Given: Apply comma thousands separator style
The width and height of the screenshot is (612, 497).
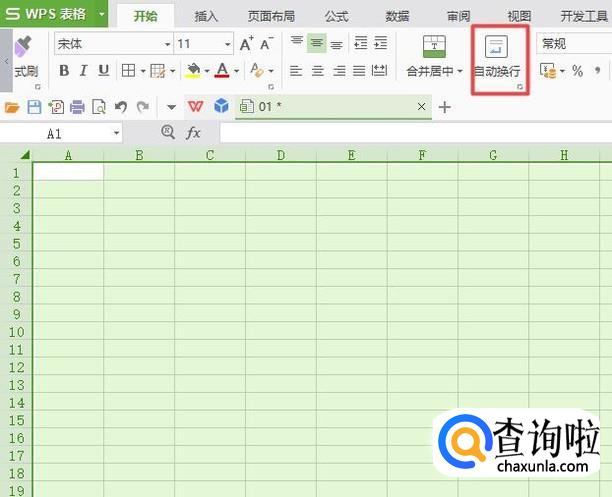Looking at the screenshot, I should (x=598, y=71).
